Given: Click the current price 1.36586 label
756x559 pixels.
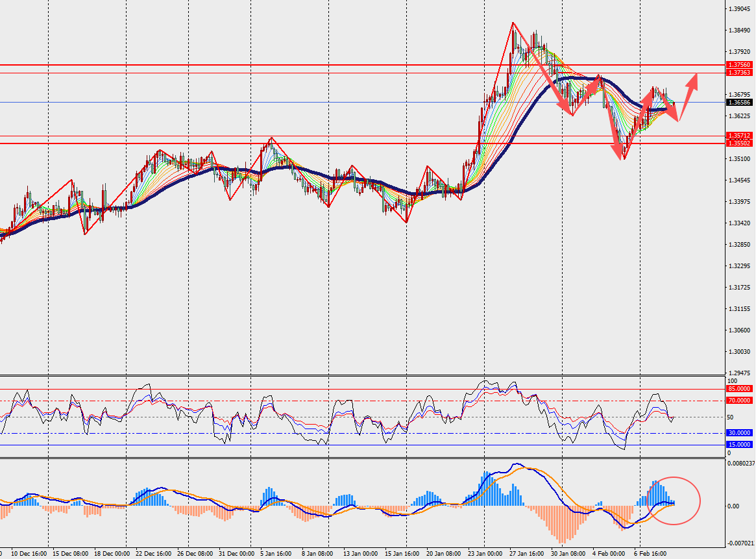Looking at the screenshot, I should click(x=739, y=103).
